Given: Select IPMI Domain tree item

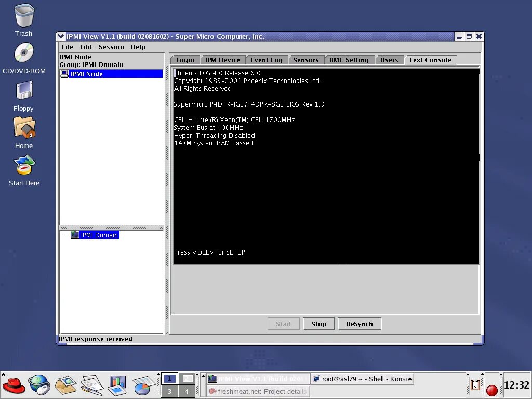Looking at the screenshot, I should click(99, 235).
